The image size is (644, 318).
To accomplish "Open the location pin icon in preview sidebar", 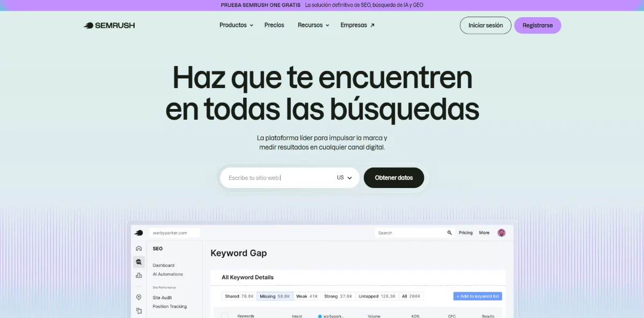I will (138, 297).
